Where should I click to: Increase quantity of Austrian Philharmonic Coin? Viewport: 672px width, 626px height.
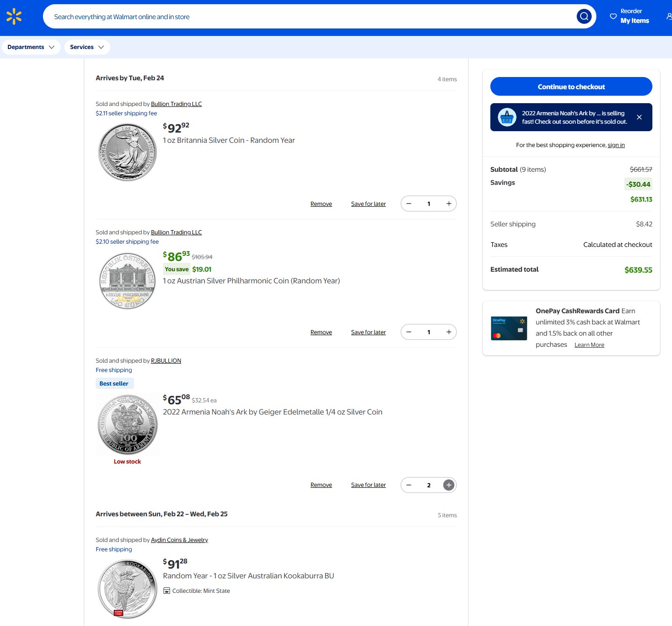pyautogui.click(x=449, y=332)
